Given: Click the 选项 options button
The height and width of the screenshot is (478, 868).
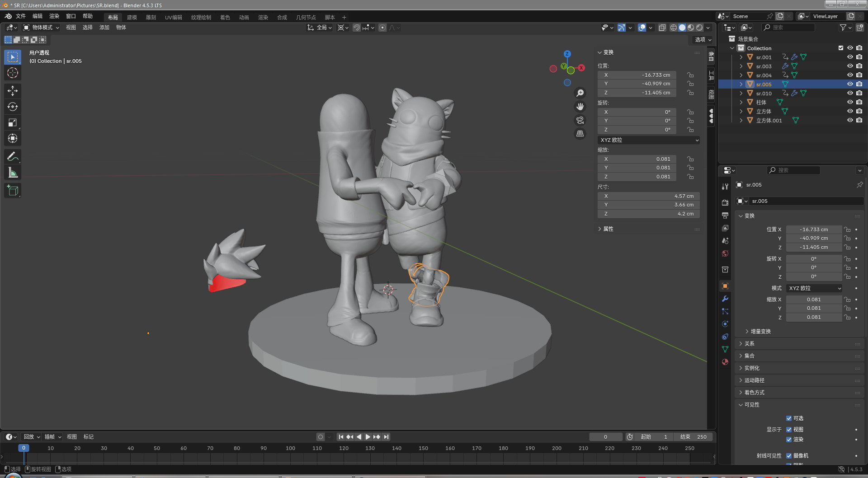Looking at the screenshot, I should pos(703,40).
